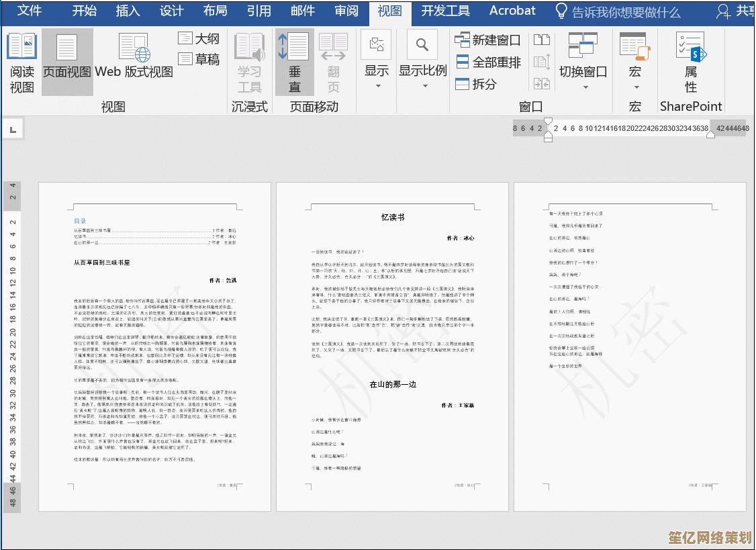Click the first-line indent marker on ruler
The width and height of the screenshot is (756, 550).
[x=548, y=122]
